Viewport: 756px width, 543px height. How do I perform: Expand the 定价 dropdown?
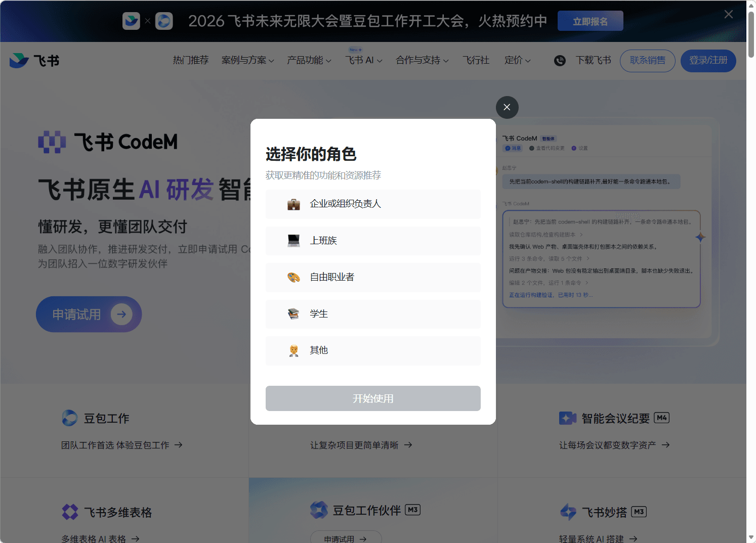(518, 60)
